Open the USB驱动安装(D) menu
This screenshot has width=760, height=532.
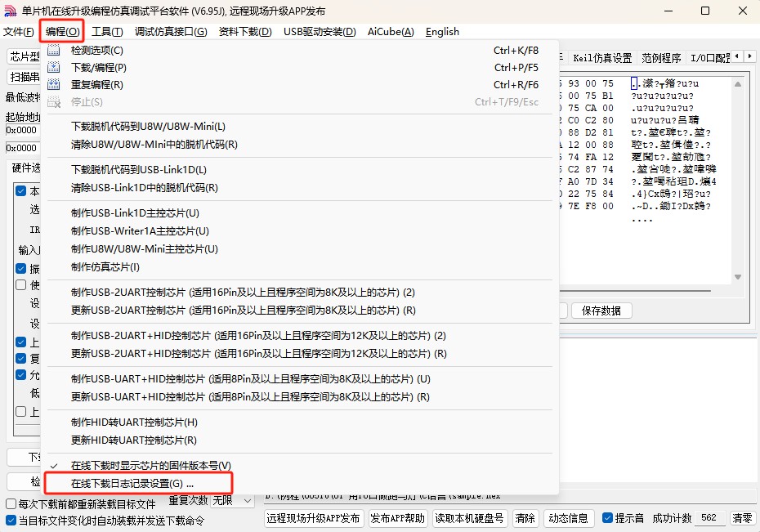[x=320, y=32]
